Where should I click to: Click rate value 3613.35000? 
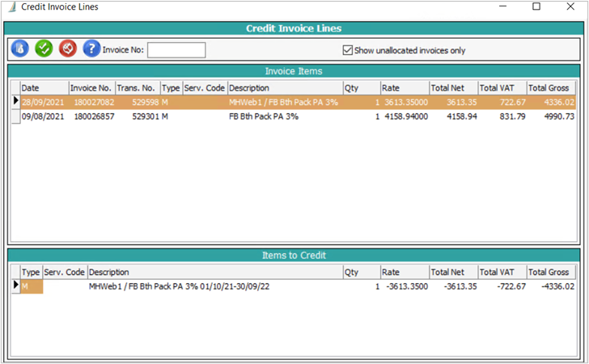pyautogui.click(x=406, y=102)
